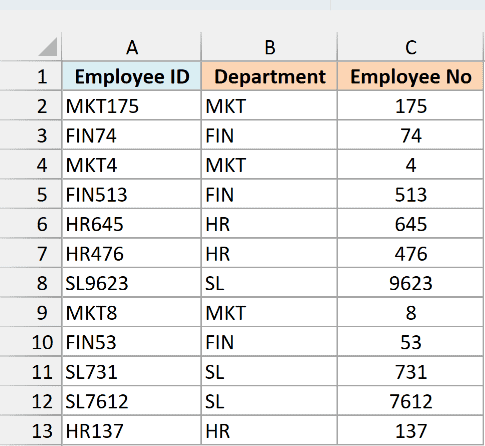Click the Department header cell
The image size is (485, 446).
pos(269,76)
